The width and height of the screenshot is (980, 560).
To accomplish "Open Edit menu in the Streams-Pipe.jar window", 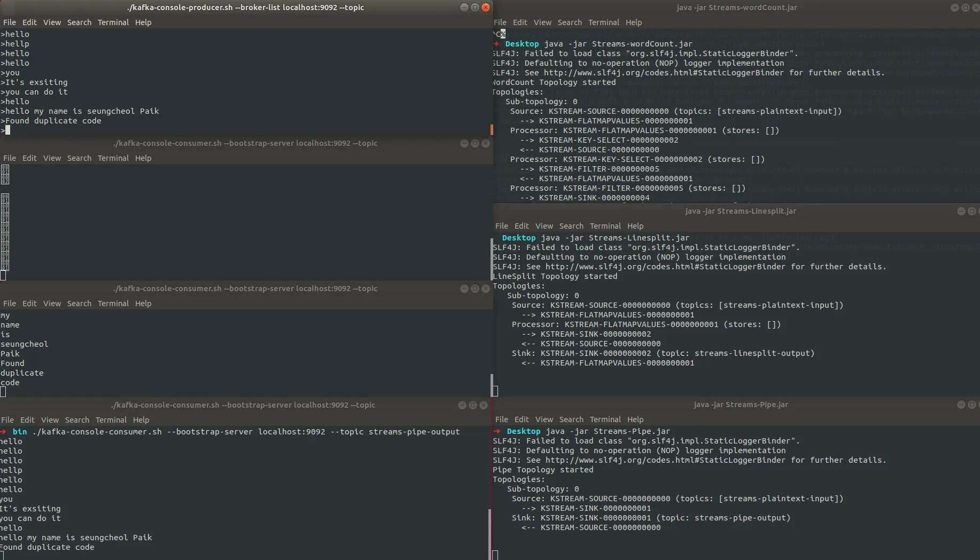I will click(x=522, y=419).
